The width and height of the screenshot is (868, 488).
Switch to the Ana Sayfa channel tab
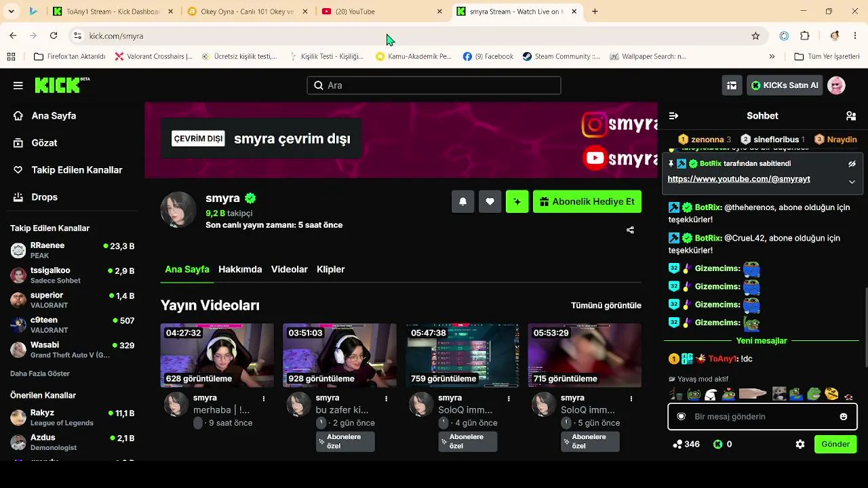click(187, 269)
